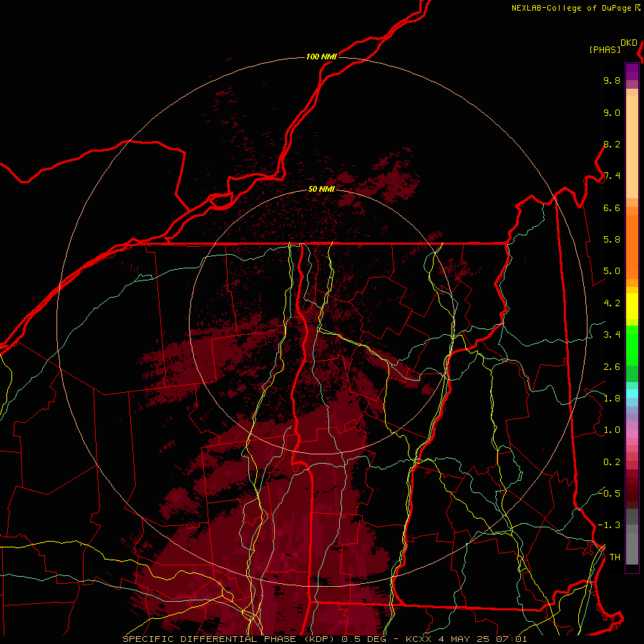Click the TH threshold label
The height and width of the screenshot is (644, 644).
tap(615, 557)
